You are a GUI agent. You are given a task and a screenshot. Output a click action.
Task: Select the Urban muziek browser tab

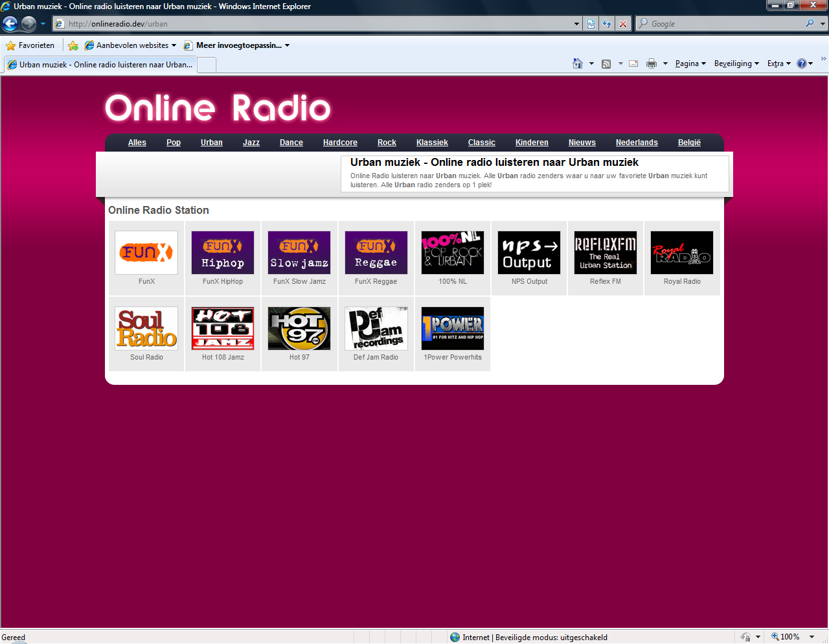[x=100, y=65]
